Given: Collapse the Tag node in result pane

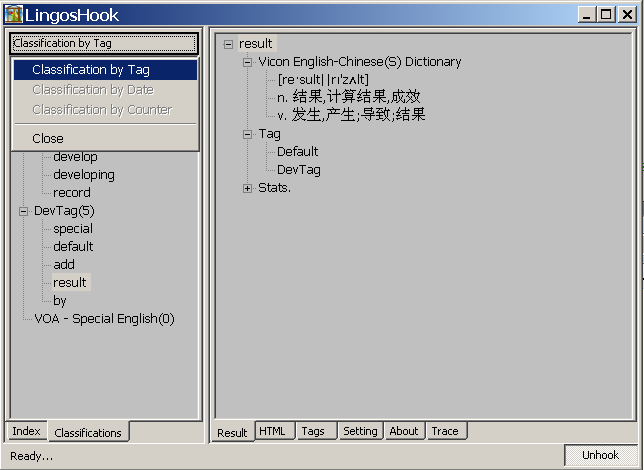Looking at the screenshot, I should click(247, 134).
